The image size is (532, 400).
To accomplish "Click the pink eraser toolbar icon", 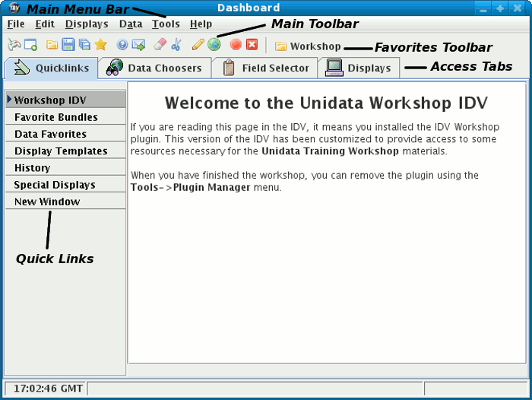I will click(160, 46).
